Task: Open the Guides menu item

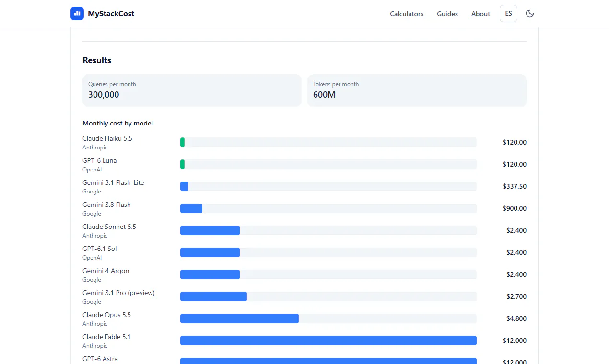Action: click(447, 14)
